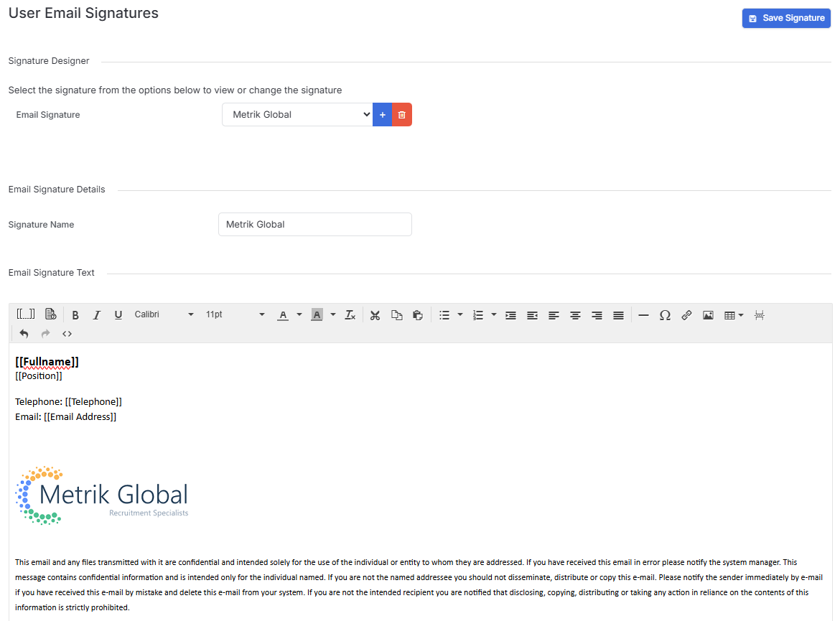This screenshot has width=840, height=621.
Task: Open the Email Signature dropdown
Action: click(x=297, y=115)
